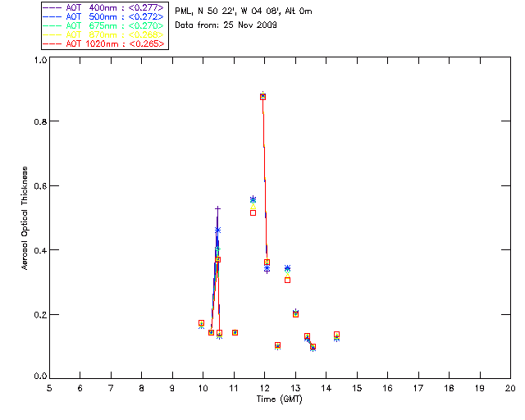525x420 pixels.
Task: Select the red dashed line sample in legend
Action: 52,43
